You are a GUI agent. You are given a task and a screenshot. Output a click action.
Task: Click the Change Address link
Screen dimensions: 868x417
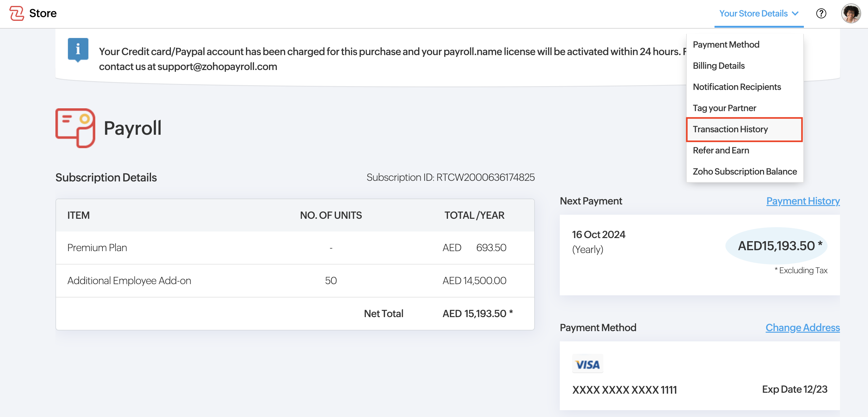point(802,328)
